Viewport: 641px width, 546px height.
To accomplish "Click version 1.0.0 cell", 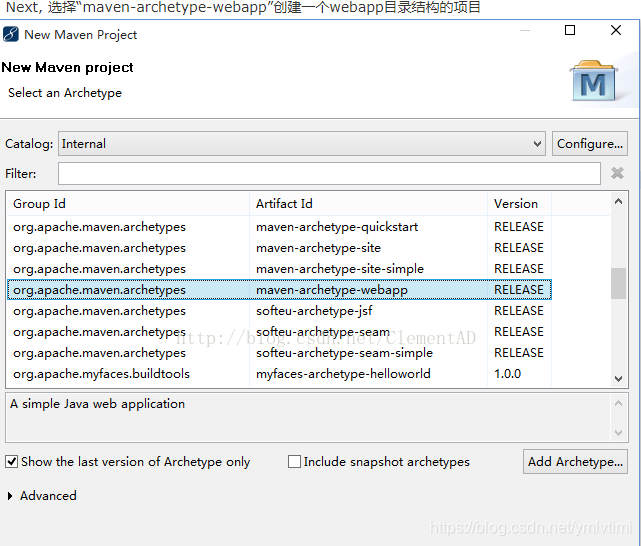I will point(507,374).
